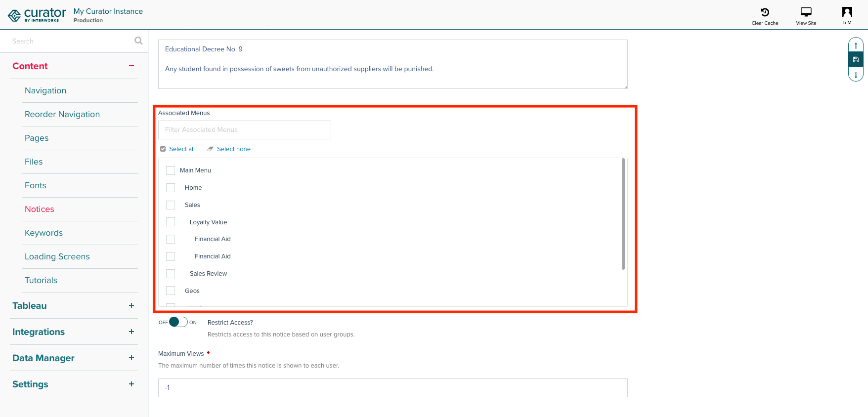Check the Geos checkbox
The image size is (868, 417).
coord(171,291)
